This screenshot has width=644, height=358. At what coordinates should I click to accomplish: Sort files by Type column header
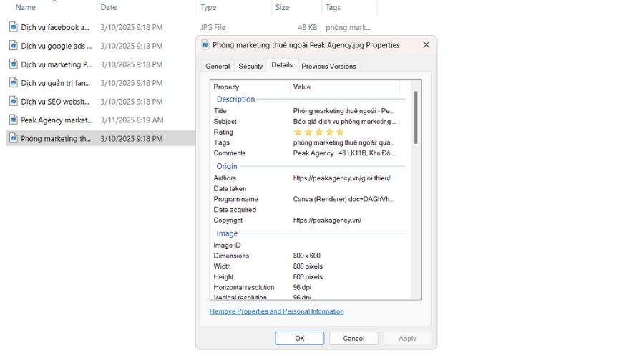(208, 7)
